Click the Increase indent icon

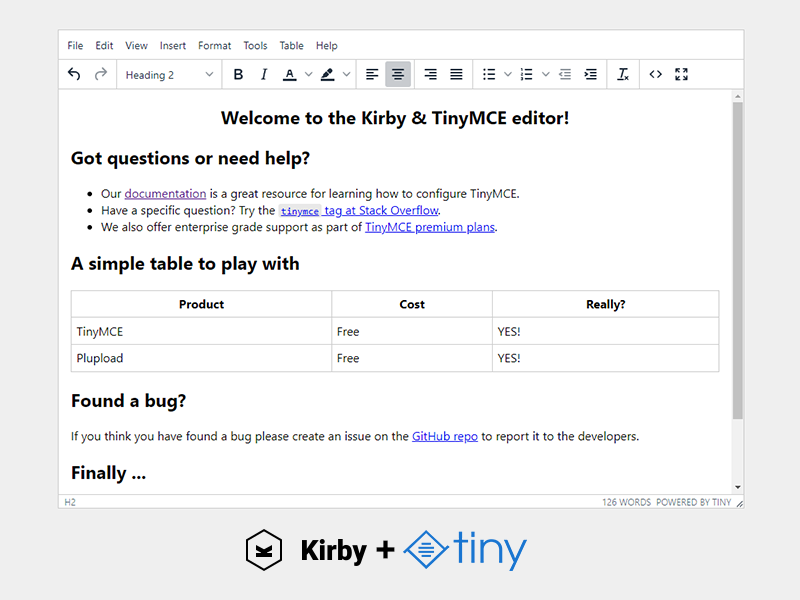coord(591,74)
